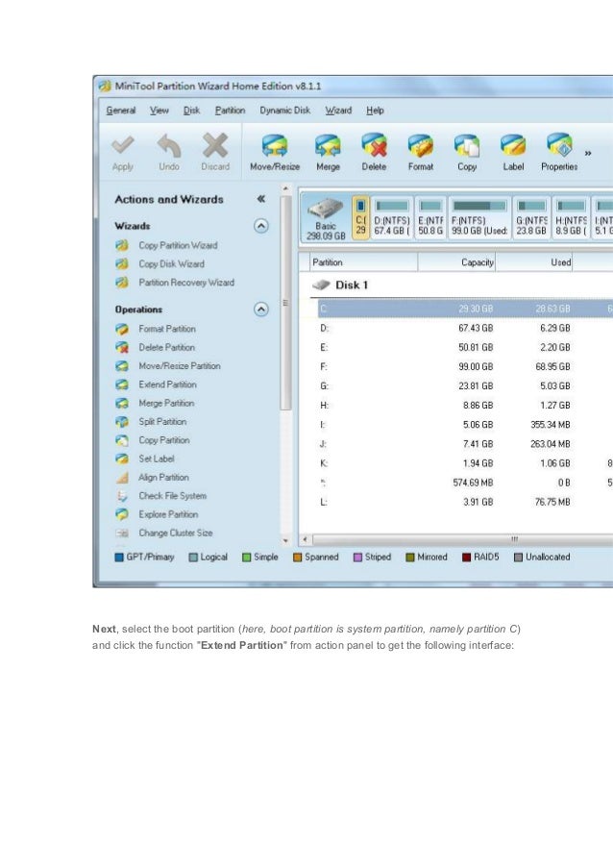Collapse the Wizards section
The width and height of the screenshot is (613, 868).
pos(261,226)
